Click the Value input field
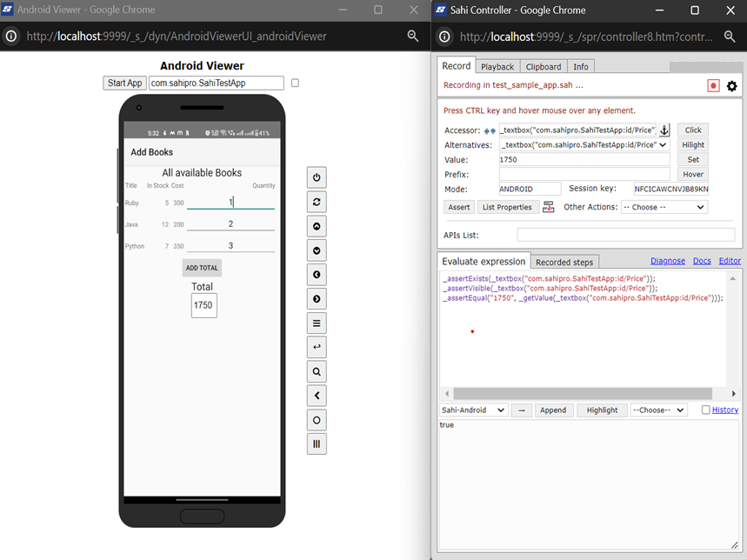747x560 pixels. pyautogui.click(x=584, y=160)
